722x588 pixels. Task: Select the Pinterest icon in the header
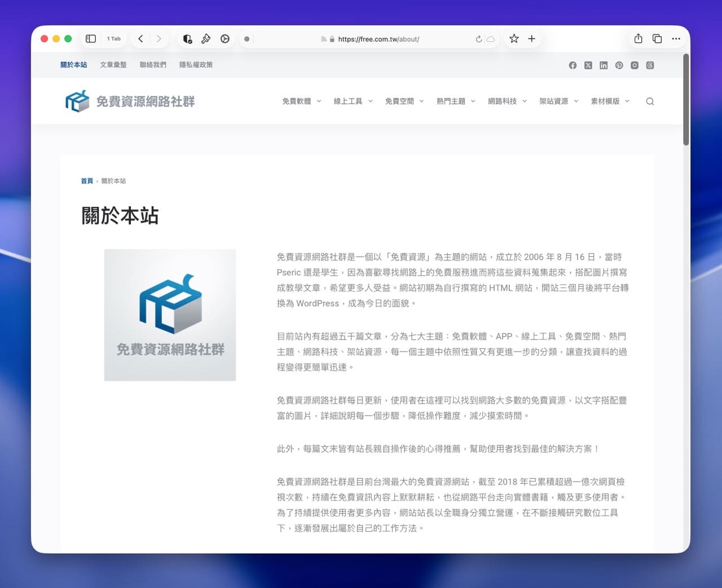click(619, 65)
